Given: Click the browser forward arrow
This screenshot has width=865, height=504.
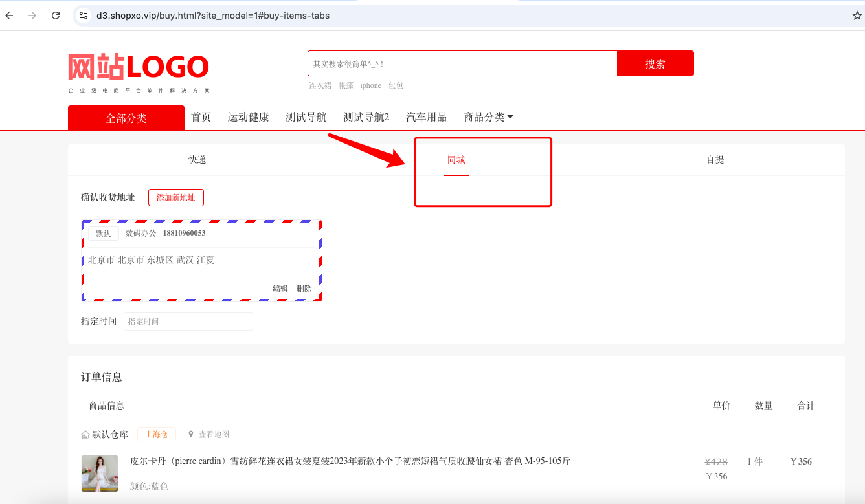Looking at the screenshot, I should pyautogui.click(x=32, y=16).
